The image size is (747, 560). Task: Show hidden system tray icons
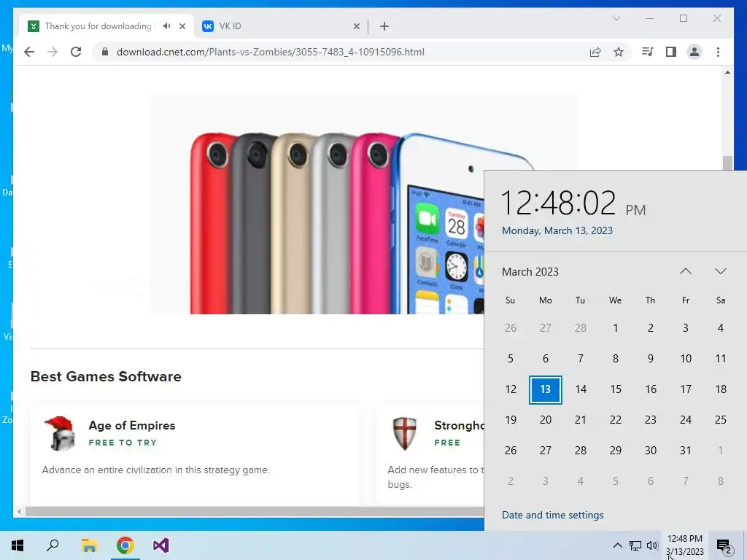617,545
